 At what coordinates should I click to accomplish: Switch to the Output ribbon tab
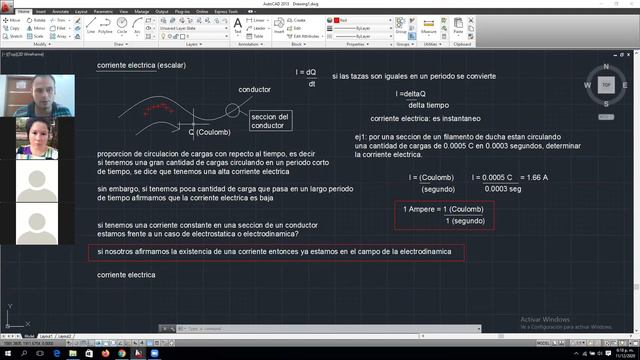(162, 12)
